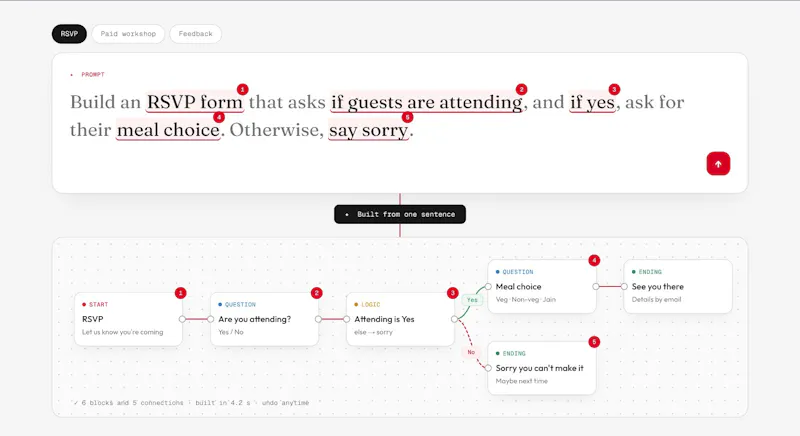Image resolution: width=800 pixels, height=436 pixels.
Task: Click the "Yes / No" options text
Action: (x=231, y=332)
